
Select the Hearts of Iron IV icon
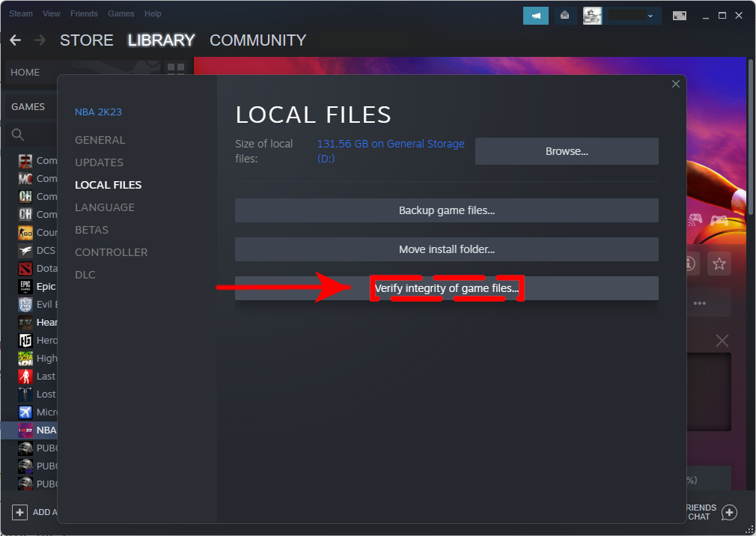[x=25, y=322]
